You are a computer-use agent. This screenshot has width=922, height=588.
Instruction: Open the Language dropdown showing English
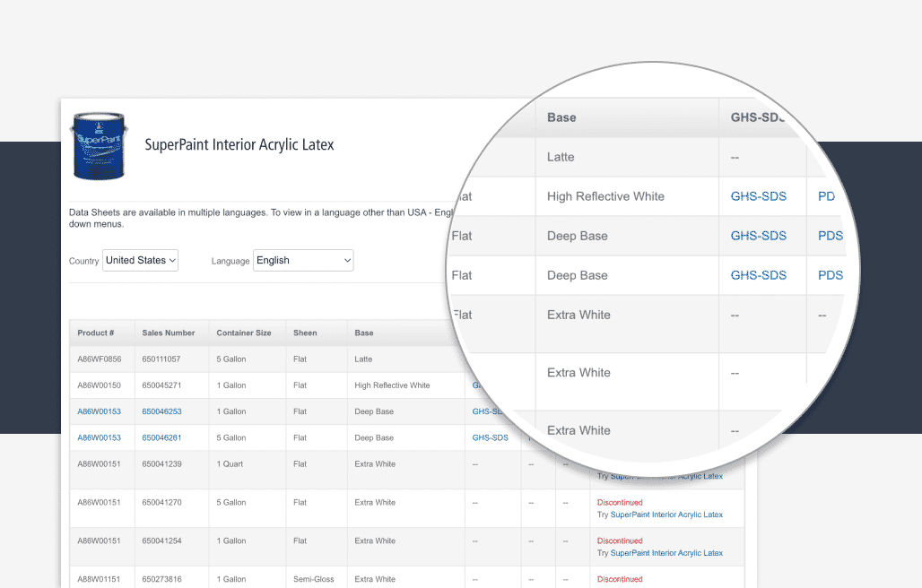[303, 260]
